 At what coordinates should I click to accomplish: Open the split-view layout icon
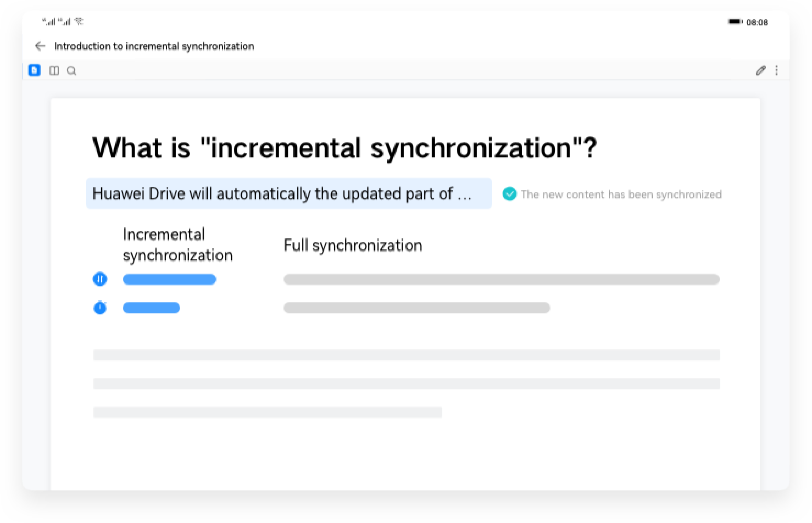click(55, 71)
